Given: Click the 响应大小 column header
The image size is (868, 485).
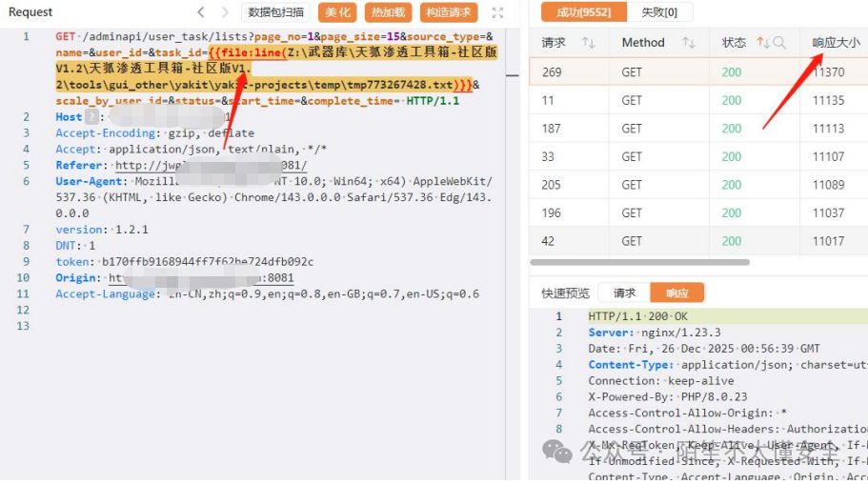Looking at the screenshot, I should coord(836,43).
